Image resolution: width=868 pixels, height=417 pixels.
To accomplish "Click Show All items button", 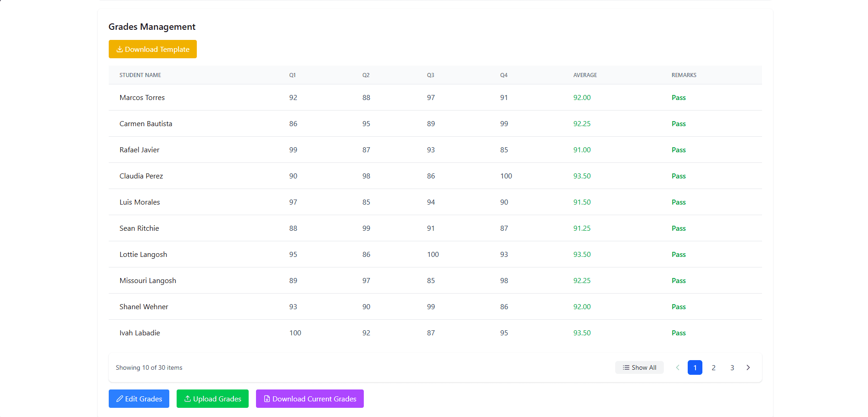I will [639, 367].
